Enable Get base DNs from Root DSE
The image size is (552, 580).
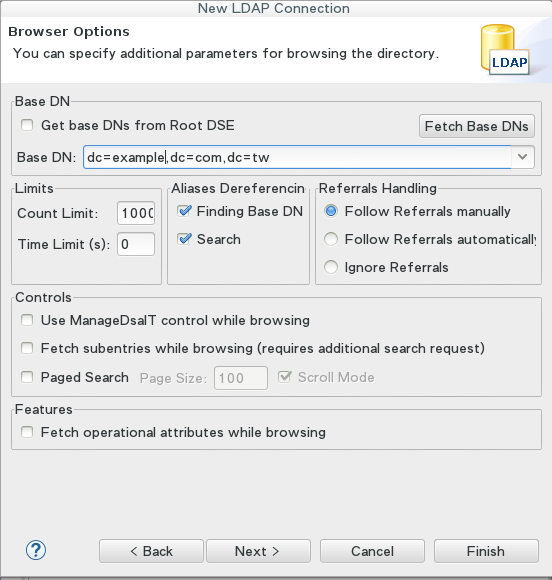pos(27,125)
